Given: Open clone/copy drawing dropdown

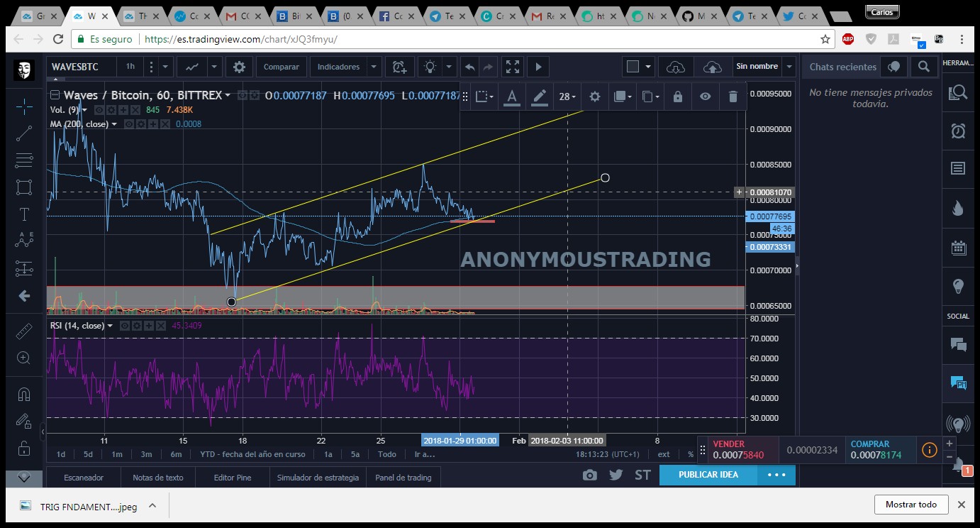Looking at the screenshot, I should coord(650,97).
